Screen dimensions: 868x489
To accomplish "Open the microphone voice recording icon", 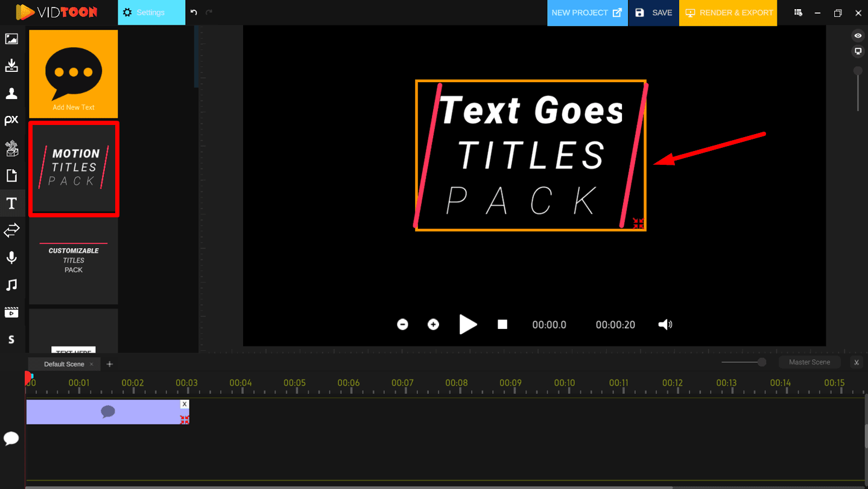I will (11, 258).
